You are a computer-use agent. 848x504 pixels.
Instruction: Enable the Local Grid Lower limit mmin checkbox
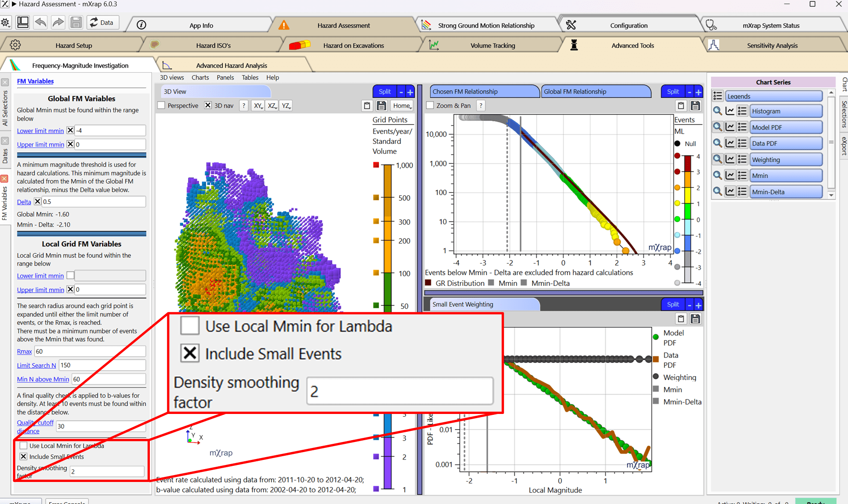(x=70, y=276)
